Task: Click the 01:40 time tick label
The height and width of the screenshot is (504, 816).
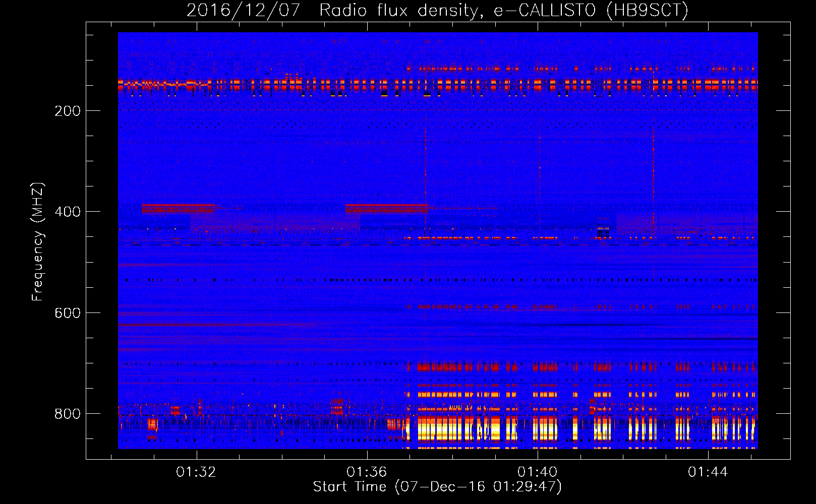Action: click(538, 472)
